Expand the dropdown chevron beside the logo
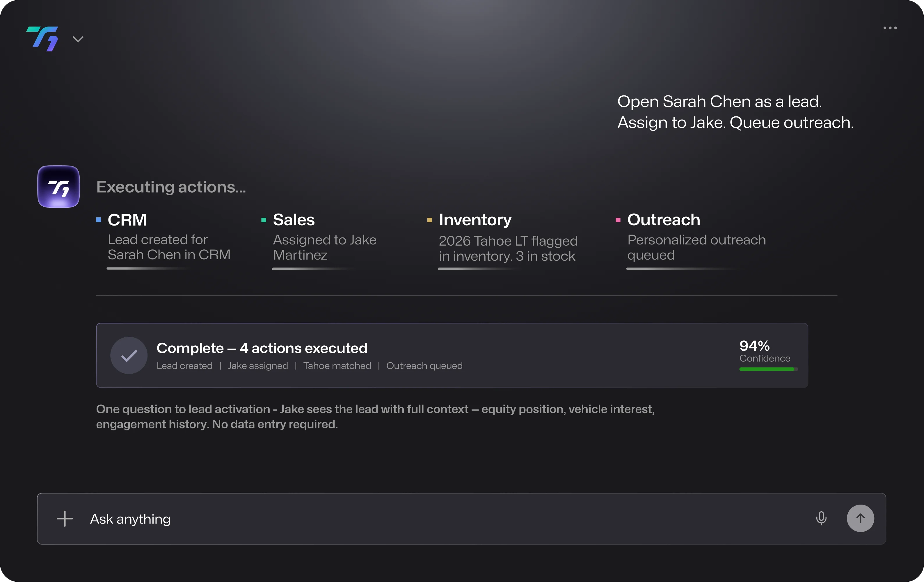 coord(78,39)
